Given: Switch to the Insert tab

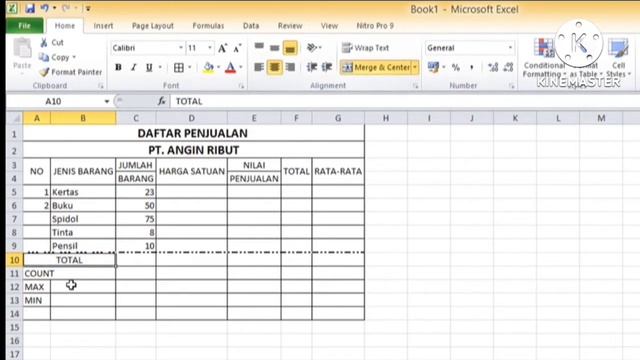Looking at the screenshot, I should [103, 26].
